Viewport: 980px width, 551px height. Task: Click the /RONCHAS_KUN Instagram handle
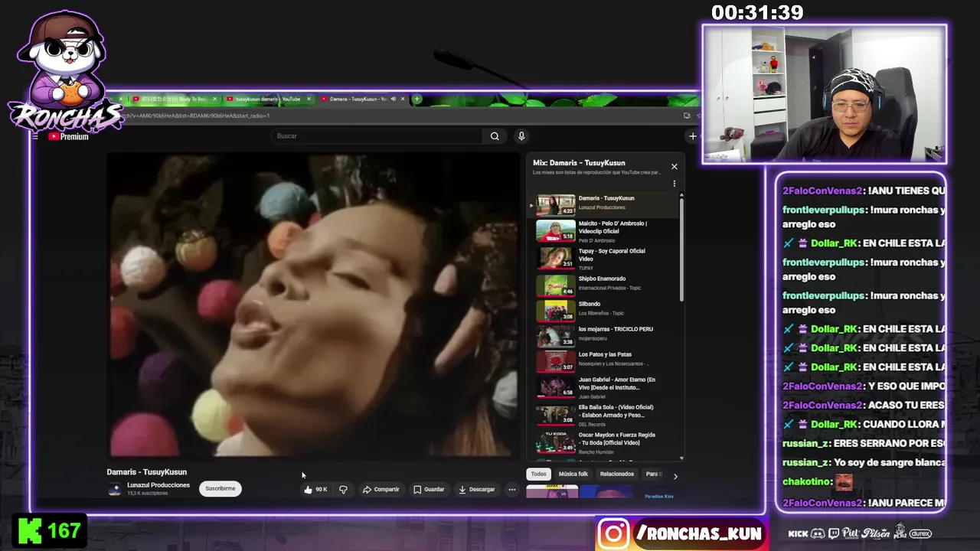point(699,533)
